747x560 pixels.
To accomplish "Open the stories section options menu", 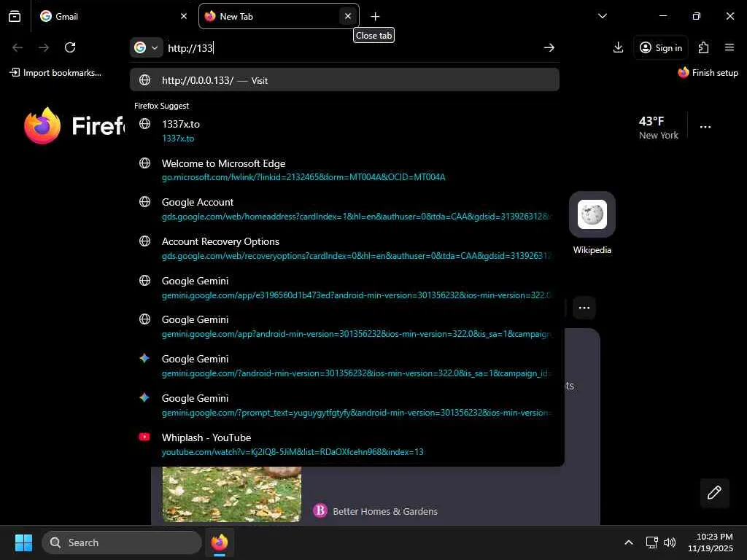I will click(x=584, y=308).
